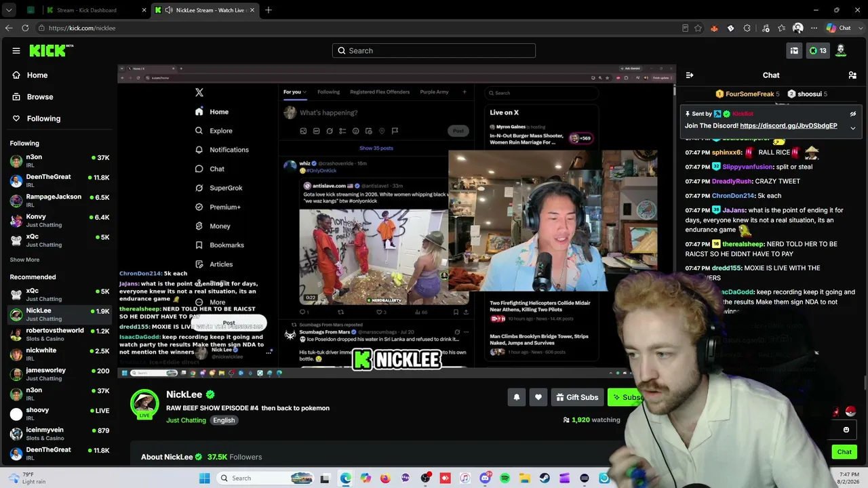Click the English language tag

(x=224, y=420)
